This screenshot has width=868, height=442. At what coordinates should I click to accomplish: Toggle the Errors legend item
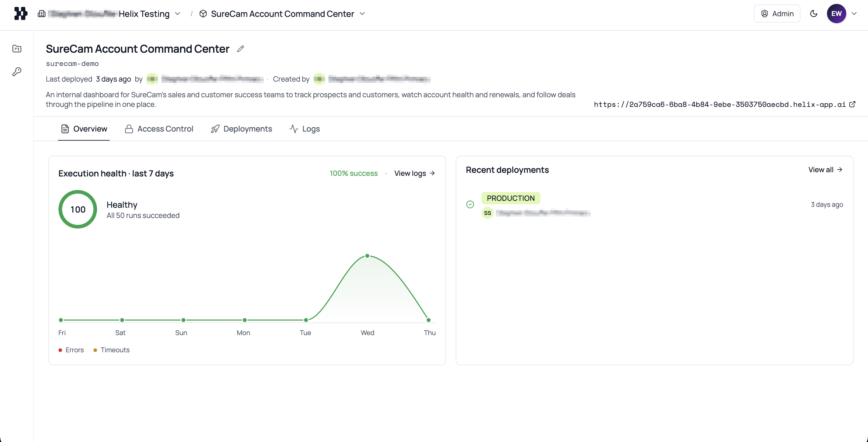(x=71, y=350)
